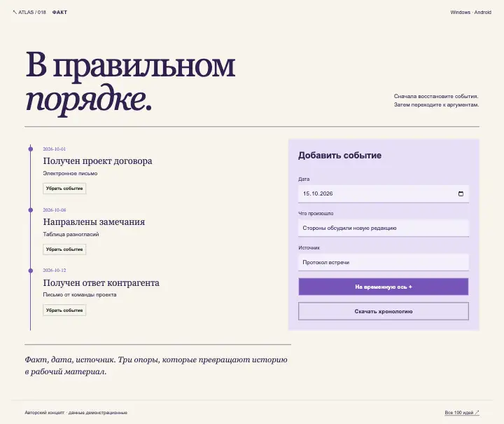Click source text Письмо от команды проекта
Screen dimensions: 504x424
click(x=80, y=294)
